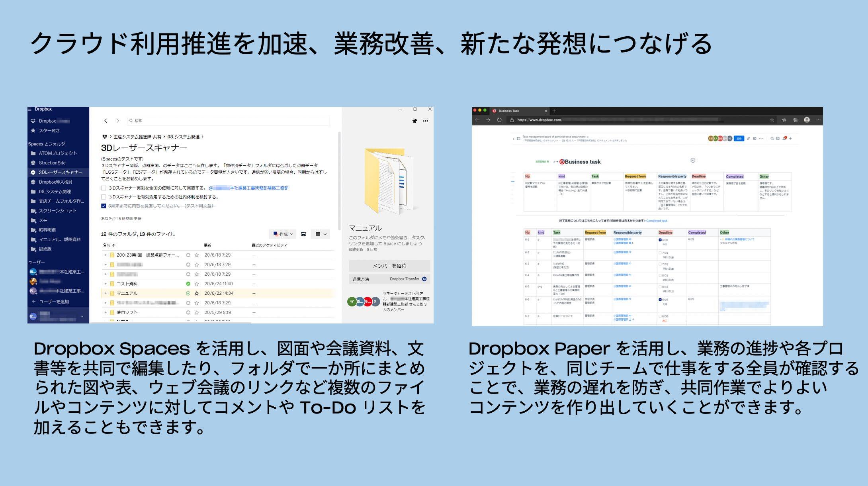This screenshot has height=486, width=868.
Task: Uncheck the 6月末までに内容を見直して task
Action: [104, 206]
